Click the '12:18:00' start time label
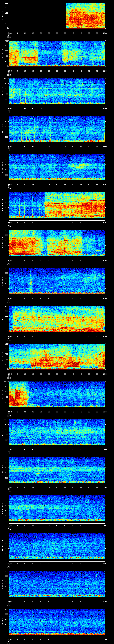The height and width of the screenshot is (644, 114). (x=9, y=374)
